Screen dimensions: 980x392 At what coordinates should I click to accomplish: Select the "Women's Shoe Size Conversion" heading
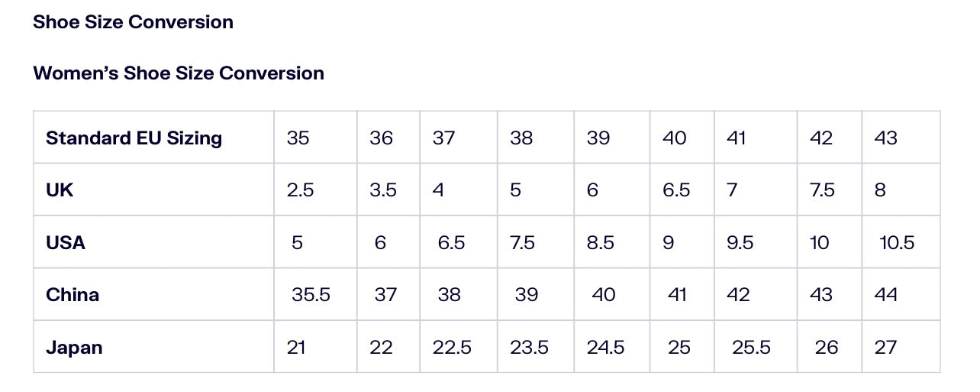pos(179,73)
